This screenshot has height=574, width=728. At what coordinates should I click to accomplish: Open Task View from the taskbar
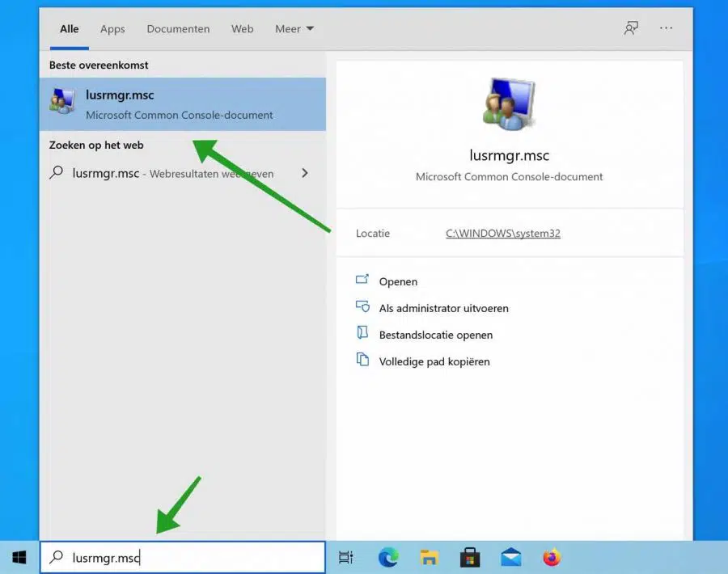(346, 557)
